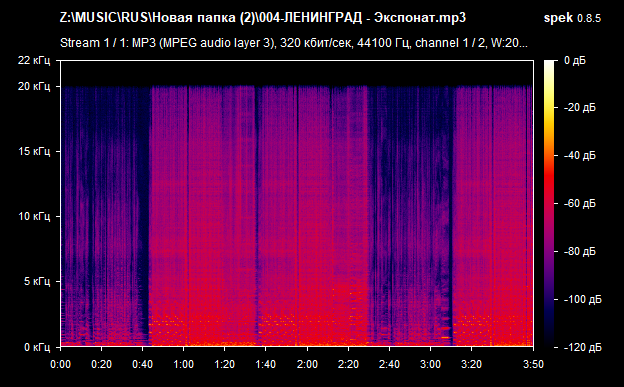Click the 15 кГц frequency axis label
Screen dimensions: 624x387
(34, 151)
